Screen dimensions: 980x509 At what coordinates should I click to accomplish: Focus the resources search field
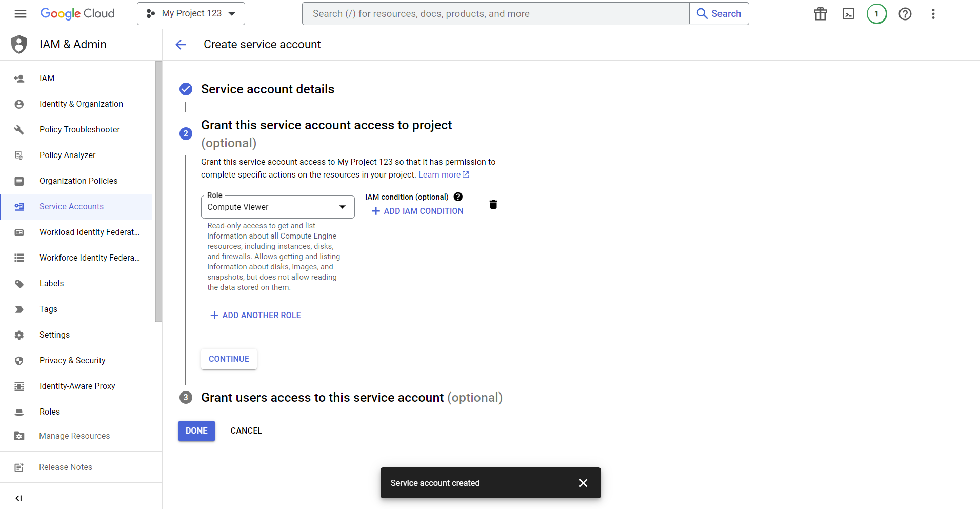(x=496, y=14)
